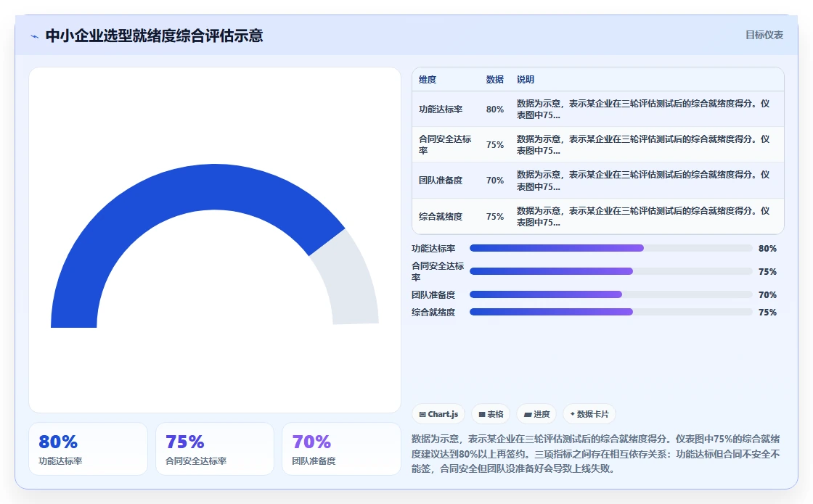Click the 合同安全达标率 table cell
Screen dimensions: 813x504
(x=446, y=144)
